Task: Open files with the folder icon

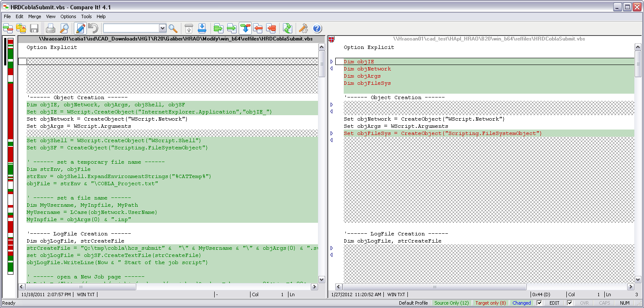Action: click(21, 28)
